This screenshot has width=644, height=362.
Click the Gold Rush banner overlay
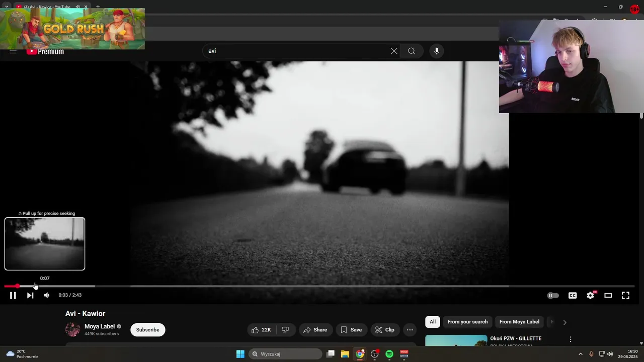point(72,29)
